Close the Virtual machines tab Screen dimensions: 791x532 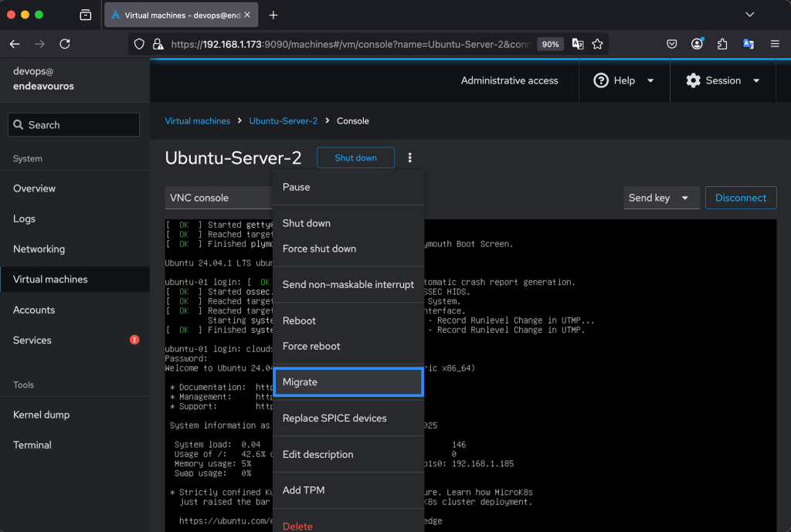[x=247, y=15]
